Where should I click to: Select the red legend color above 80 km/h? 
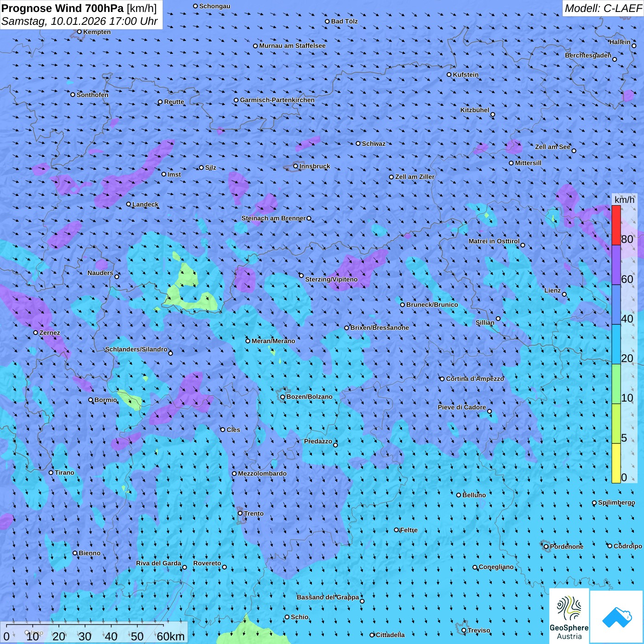pyautogui.click(x=616, y=225)
